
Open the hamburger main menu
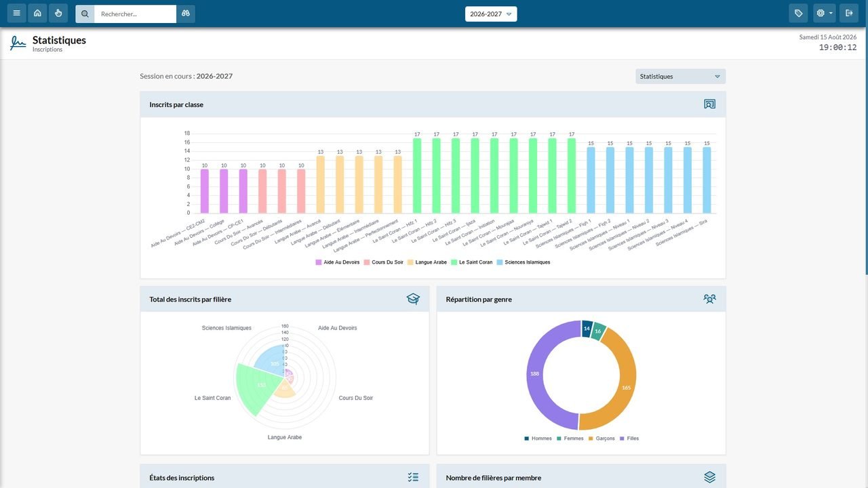16,14
